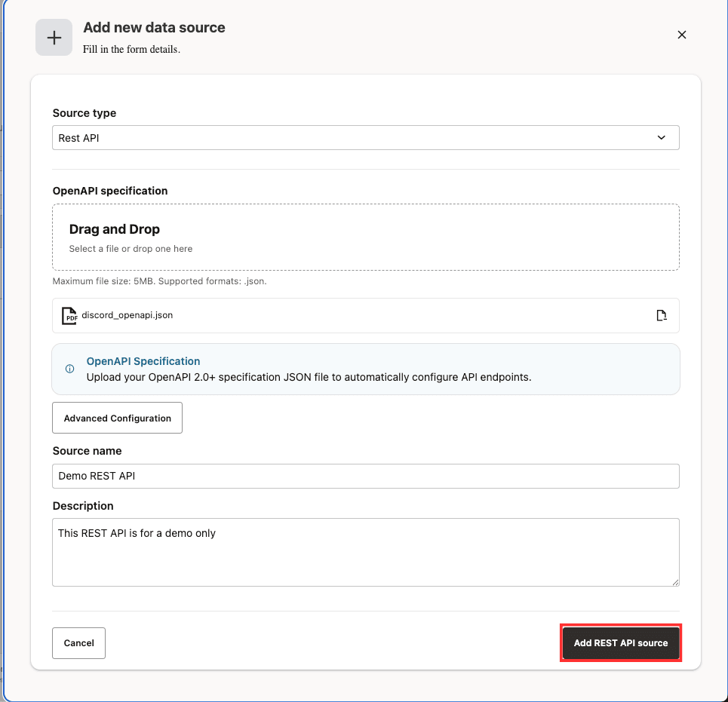
Task: Click the chevron icon on the Source type selector
Action: point(662,137)
